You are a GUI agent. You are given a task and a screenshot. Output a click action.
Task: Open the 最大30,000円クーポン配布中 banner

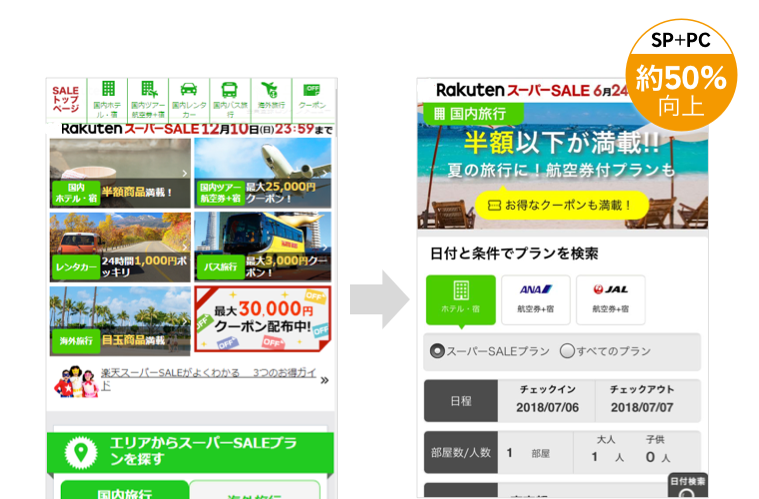[263, 319]
